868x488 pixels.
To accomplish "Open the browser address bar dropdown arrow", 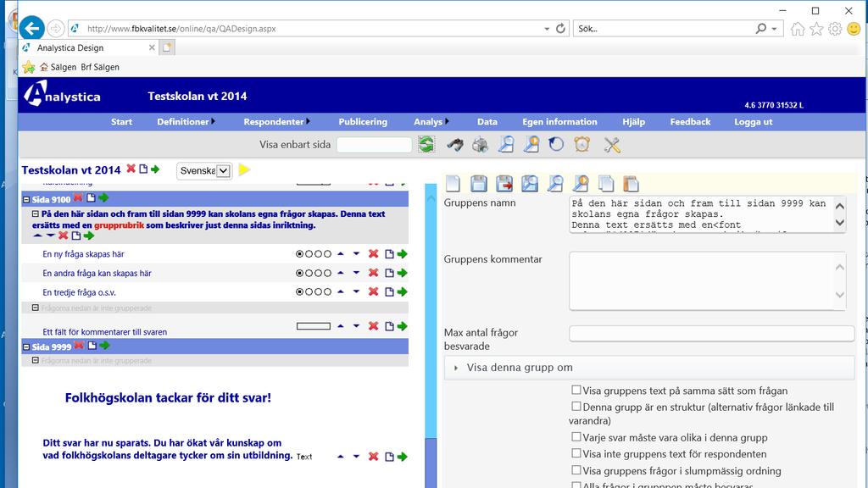I will pos(547,29).
